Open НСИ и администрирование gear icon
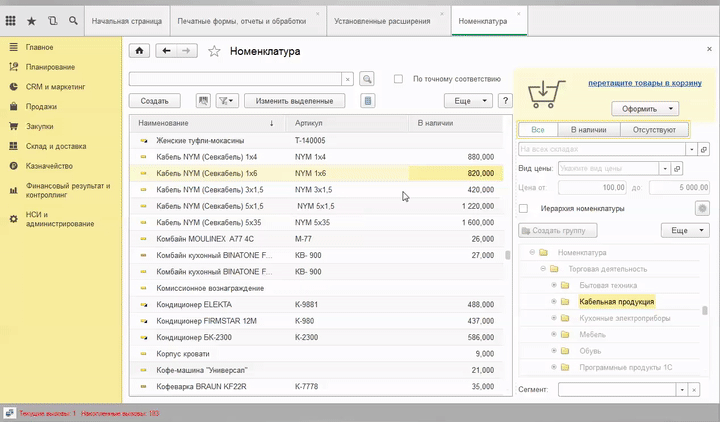 pos(13,219)
